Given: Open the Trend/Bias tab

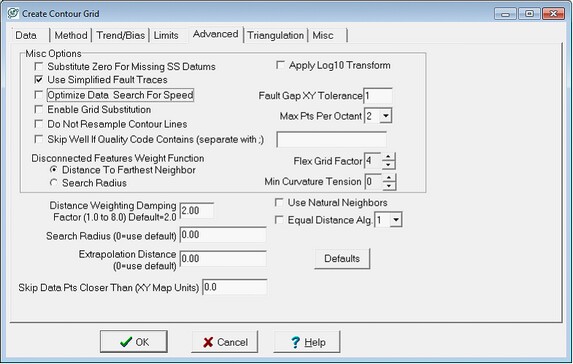Looking at the screenshot, I should (x=121, y=35).
